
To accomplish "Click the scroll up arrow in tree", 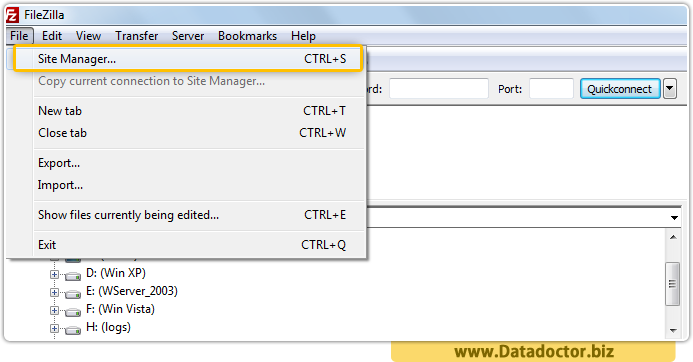I will coord(673,238).
